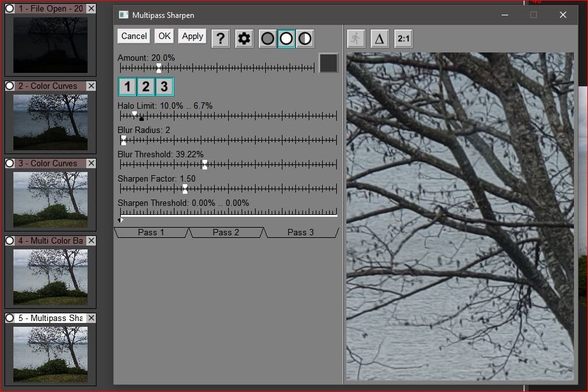Cancel the Multipass Sharpen dialog

[134, 36]
